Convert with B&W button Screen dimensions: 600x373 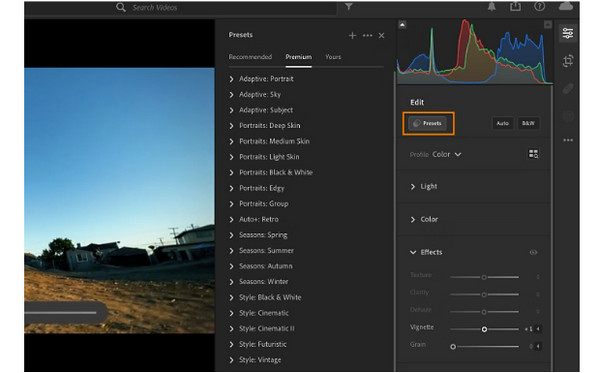pos(528,123)
